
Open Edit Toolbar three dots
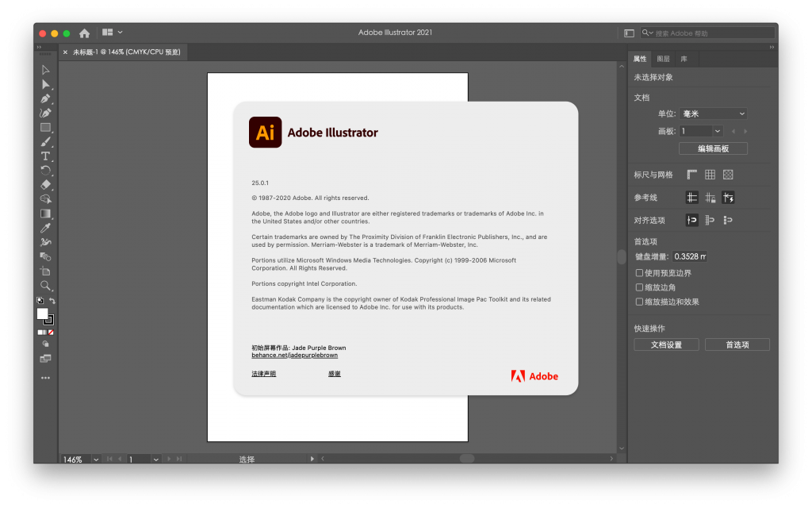click(45, 378)
